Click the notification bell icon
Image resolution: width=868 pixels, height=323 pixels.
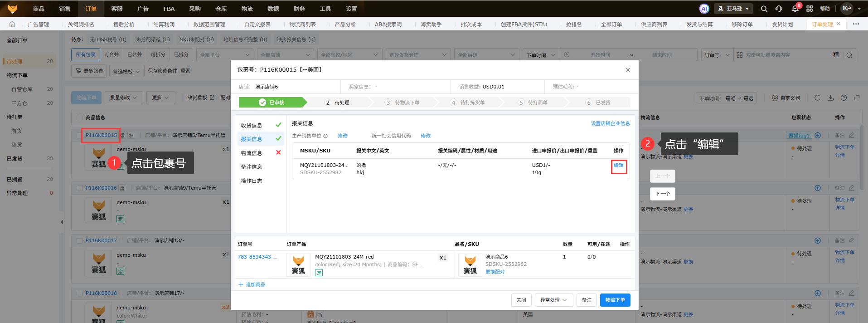(x=795, y=9)
